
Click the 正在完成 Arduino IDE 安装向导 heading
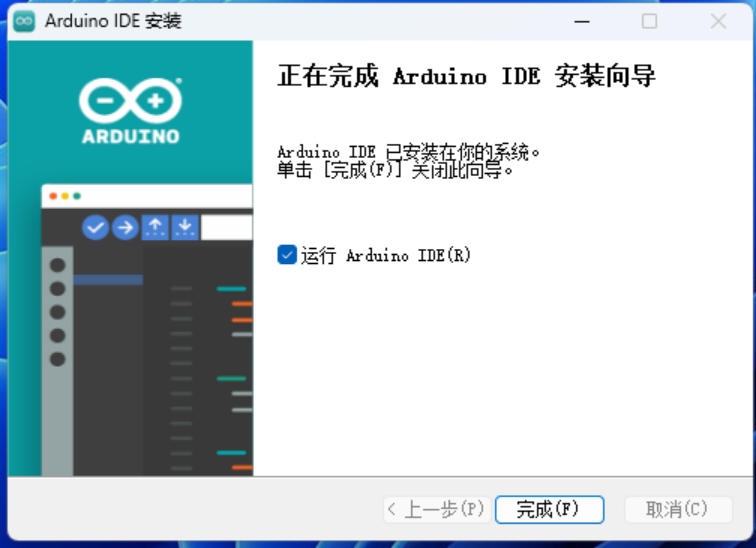point(466,77)
